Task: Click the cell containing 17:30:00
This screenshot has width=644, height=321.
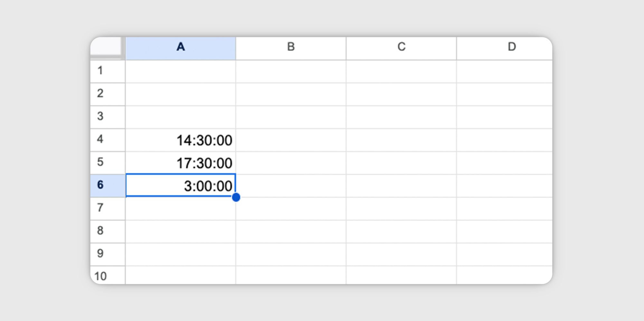Action: coord(180,163)
